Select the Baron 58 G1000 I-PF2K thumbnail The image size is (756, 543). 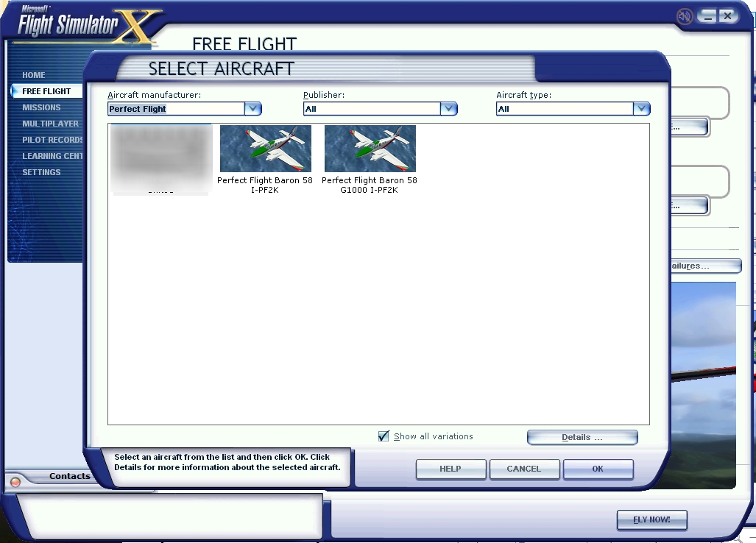[370, 149]
